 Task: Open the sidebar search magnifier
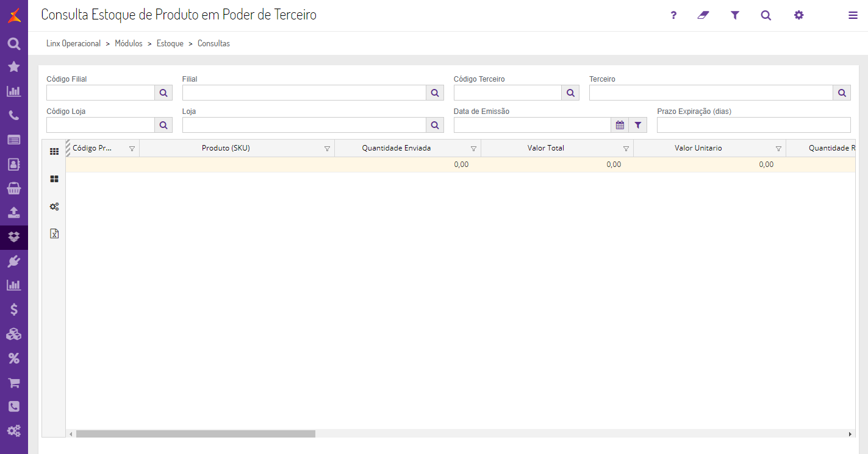click(x=14, y=44)
